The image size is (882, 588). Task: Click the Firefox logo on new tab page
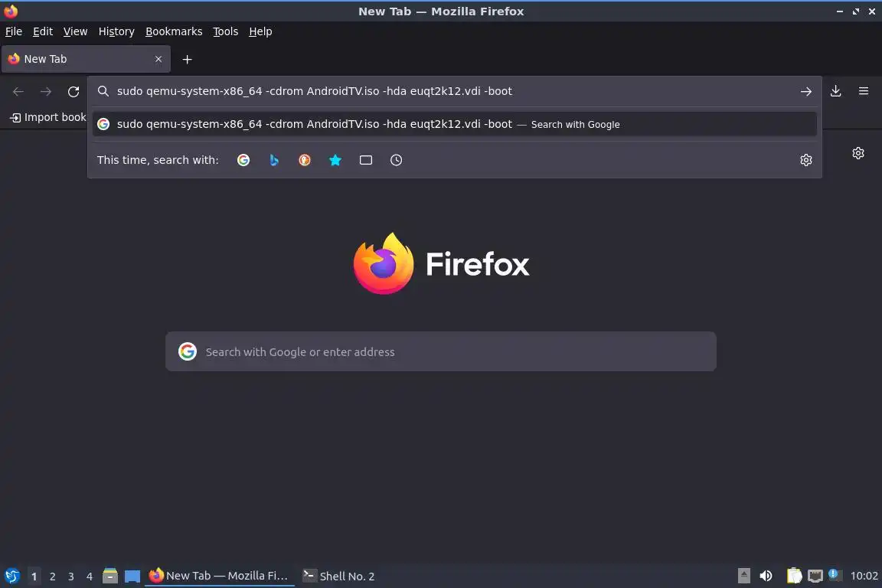[441, 263]
